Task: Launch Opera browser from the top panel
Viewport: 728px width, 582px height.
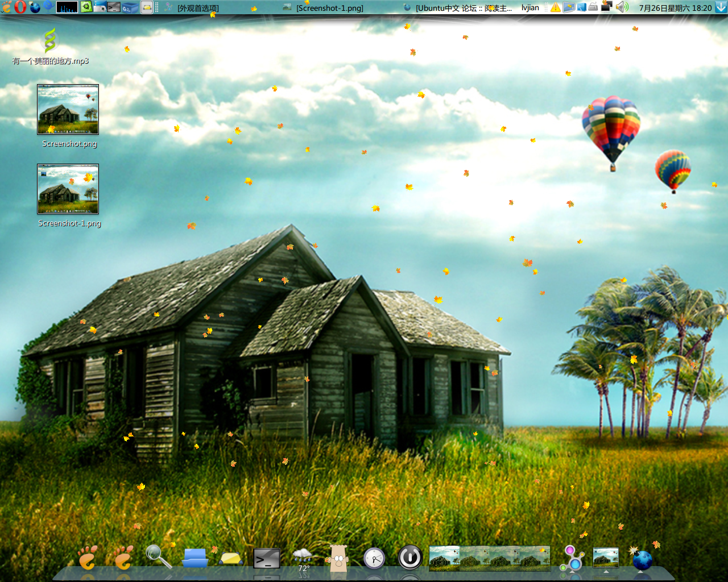Action: [x=20, y=7]
